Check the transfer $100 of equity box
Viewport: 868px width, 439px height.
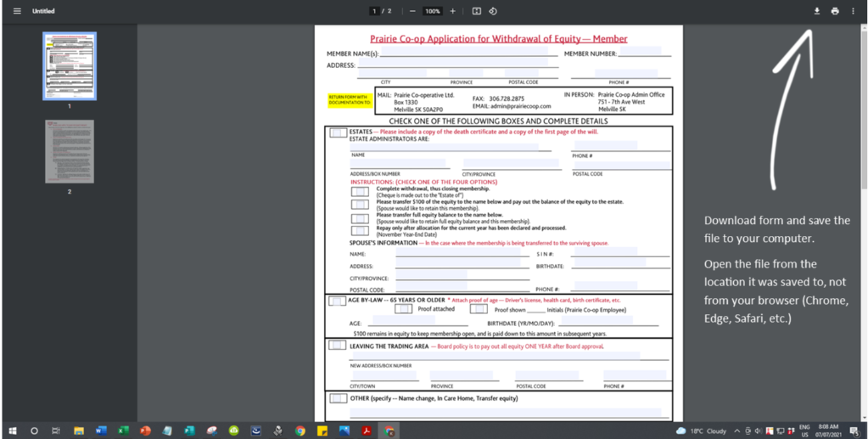360,205
